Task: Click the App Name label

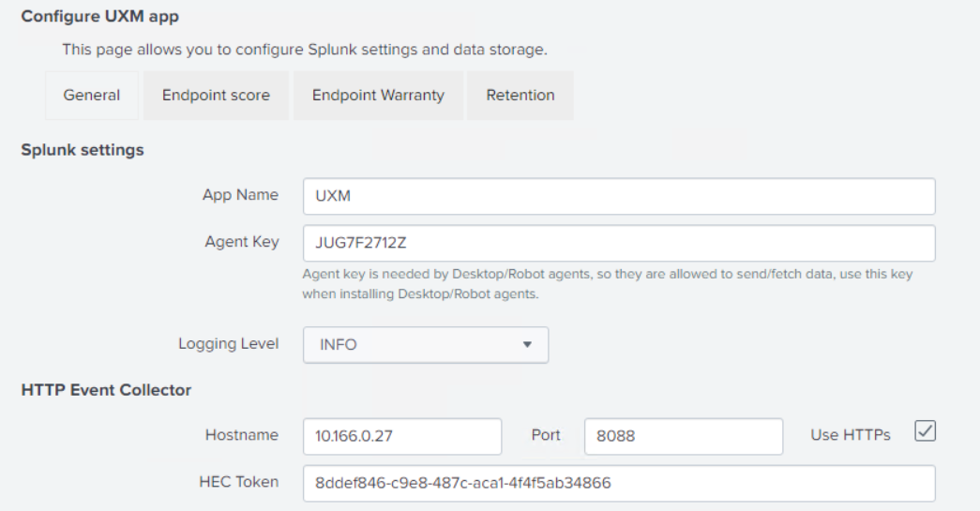Action: pyautogui.click(x=240, y=195)
